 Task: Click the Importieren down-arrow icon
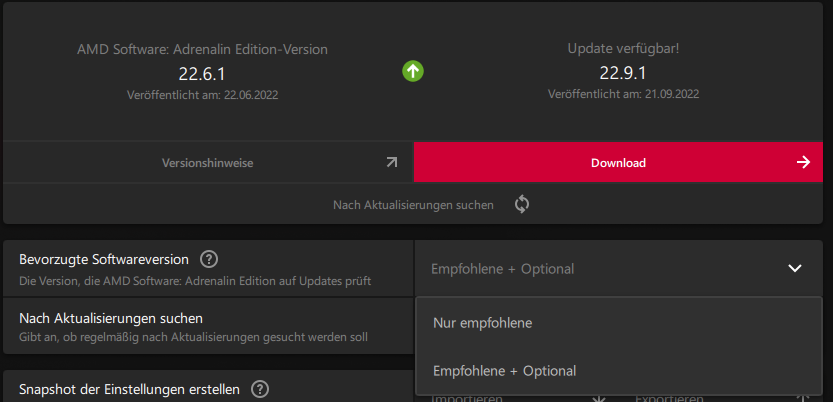point(599,398)
